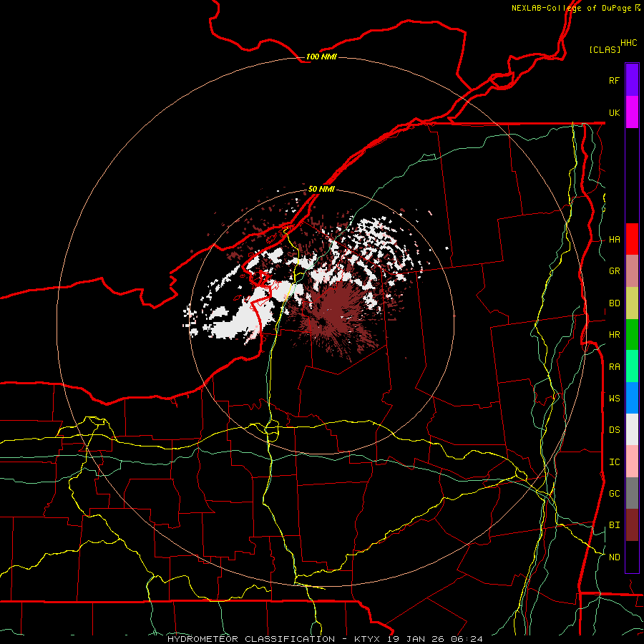Click the "NEXLAB-College of DuPage" credit text
This screenshot has height=644, width=644.
pos(571,8)
